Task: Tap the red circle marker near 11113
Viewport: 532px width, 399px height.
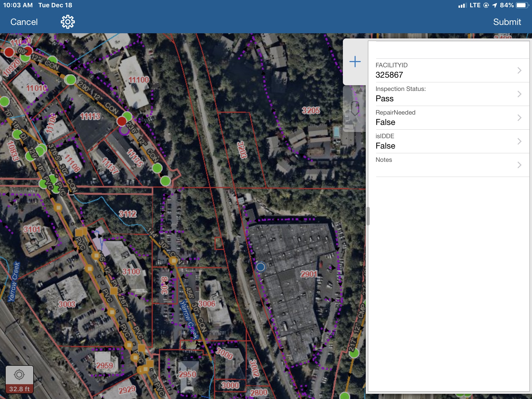Action: [x=122, y=121]
